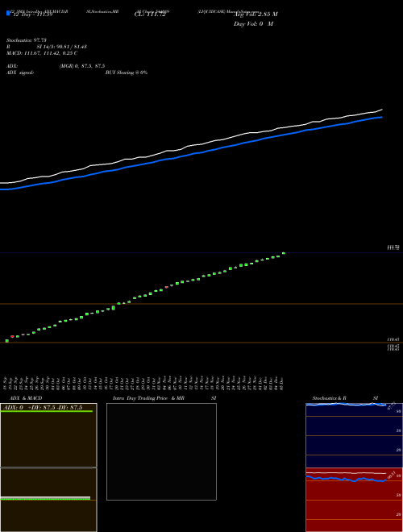
Task: Click the right end of the blue SMA line
Action: (381, 117)
